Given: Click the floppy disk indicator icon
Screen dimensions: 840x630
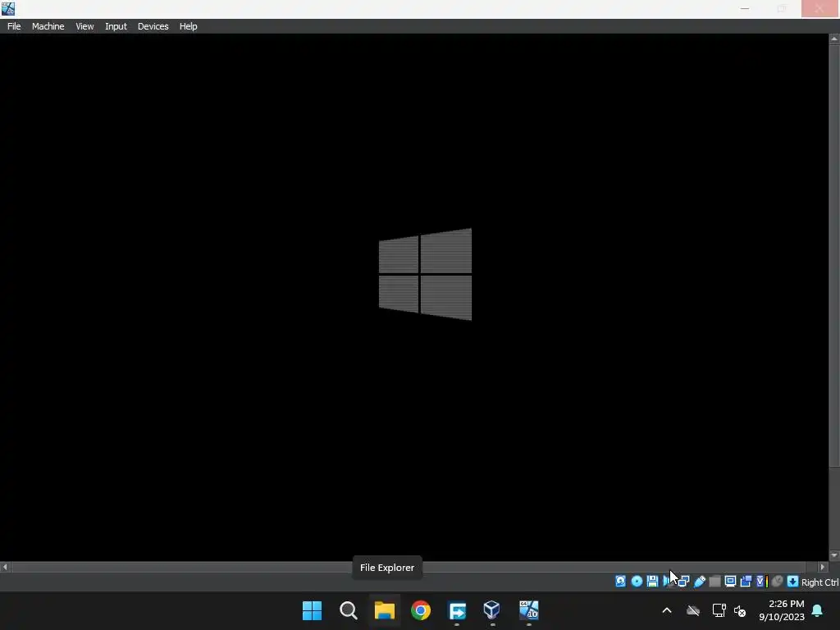Looking at the screenshot, I should [x=652, y=582].
